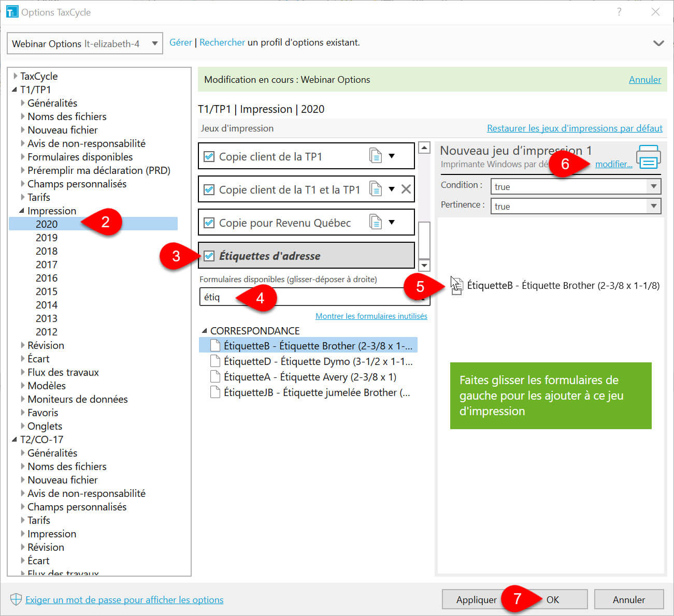Viewport: 674px width, 616px height.
Task: Open Formulaires disponibles under T1/TP1
Action: (80, 157)
